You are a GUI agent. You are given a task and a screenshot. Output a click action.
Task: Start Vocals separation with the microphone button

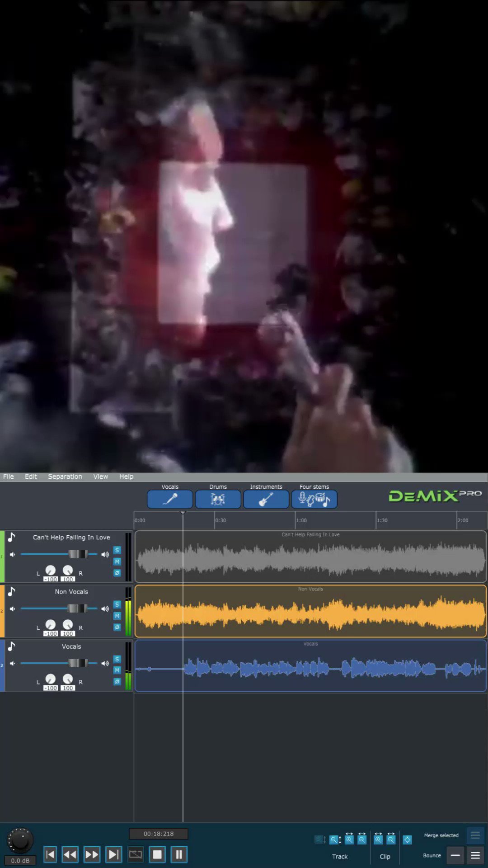[x=170, y=499]
